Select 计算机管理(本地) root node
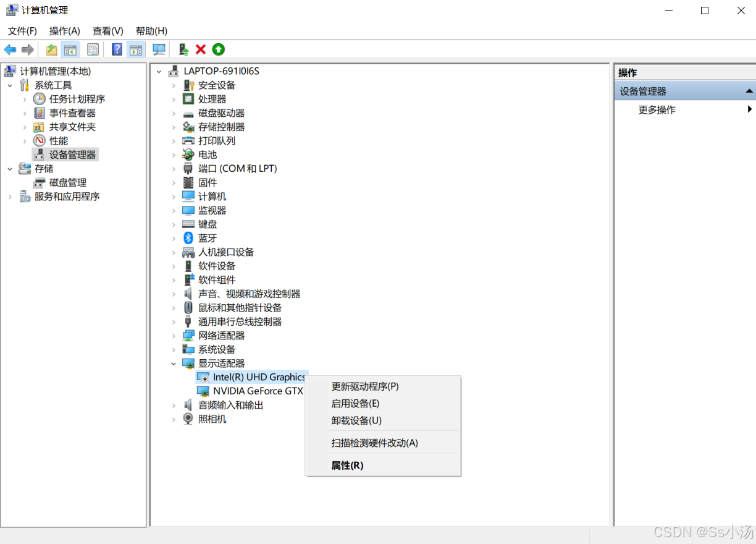This screenshot has height=544, width=756. tap(55, 71)
